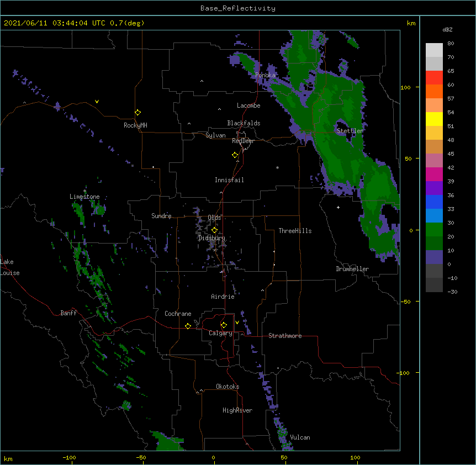
Task: Select the Limestone label
Action: point(84,197)
